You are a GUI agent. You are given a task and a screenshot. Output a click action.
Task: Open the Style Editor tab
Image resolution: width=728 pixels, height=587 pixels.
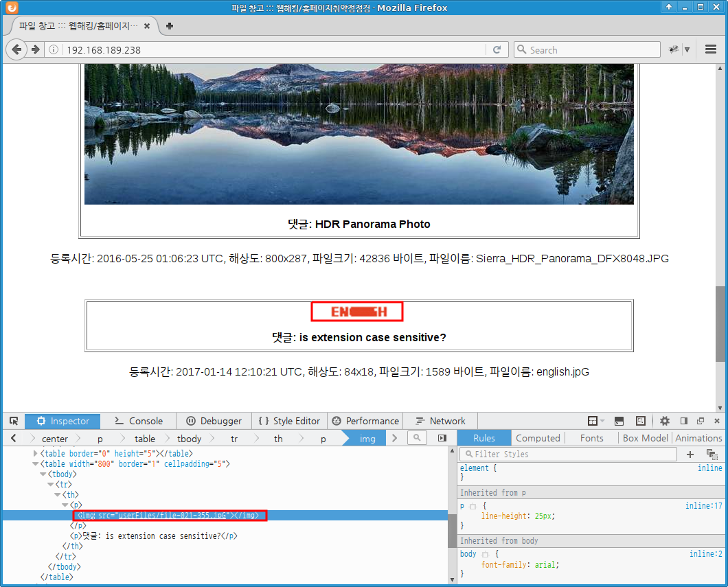pos(289,421)
